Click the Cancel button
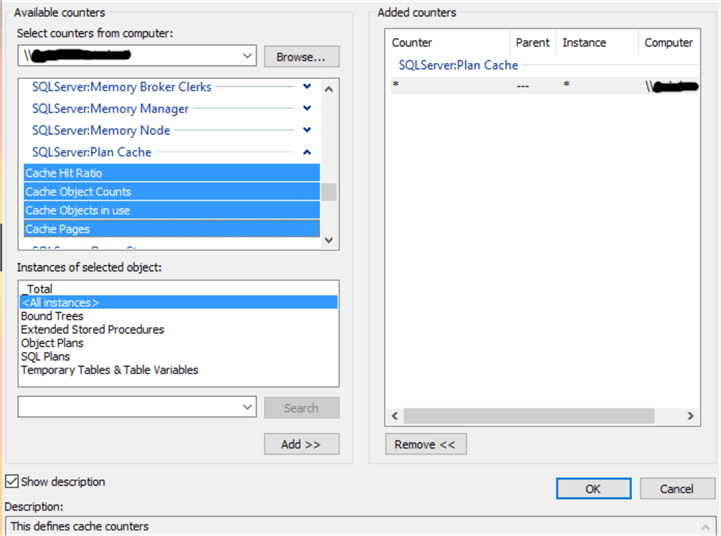 click(677, 489)
